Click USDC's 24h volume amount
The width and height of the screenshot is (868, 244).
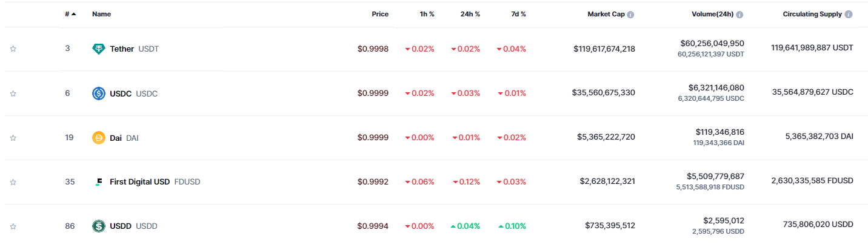pos(716,88)
